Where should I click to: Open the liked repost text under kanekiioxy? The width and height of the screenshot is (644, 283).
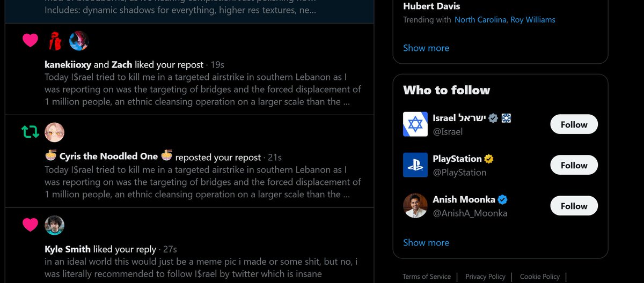203,90
